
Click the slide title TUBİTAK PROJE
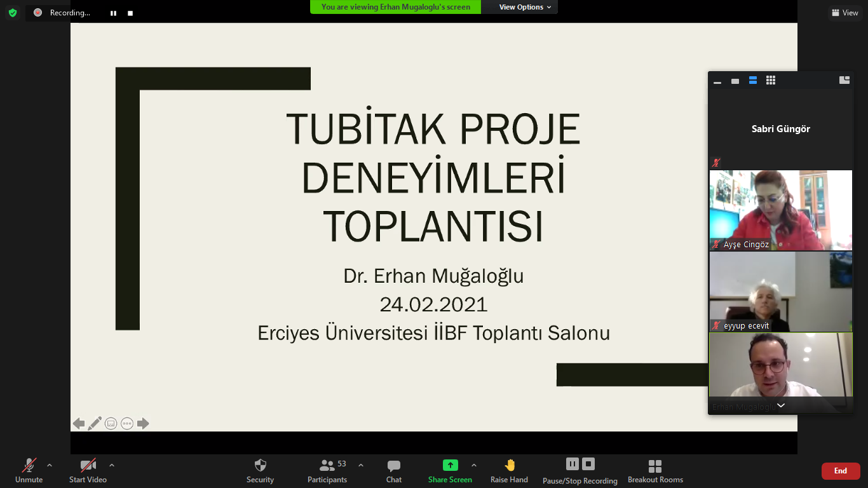pyautogui.click(x=433, y=129)
